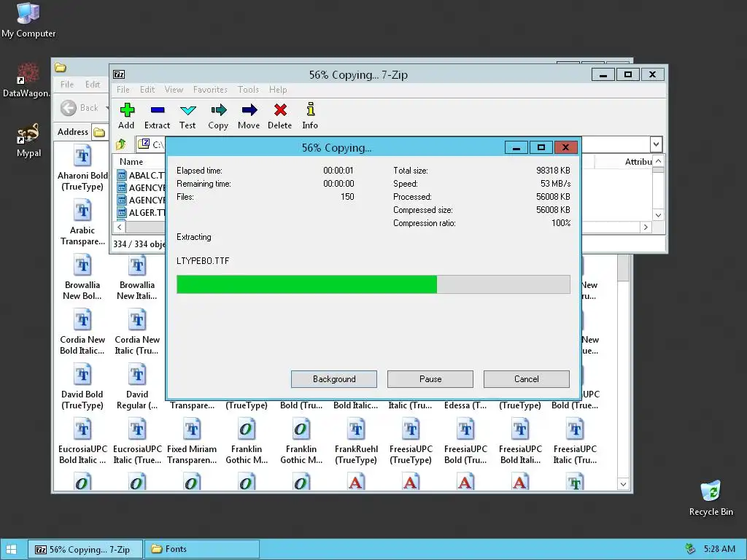Select the Recycle Bin icon
Viewport: 747px width, 560px height.
711,498
